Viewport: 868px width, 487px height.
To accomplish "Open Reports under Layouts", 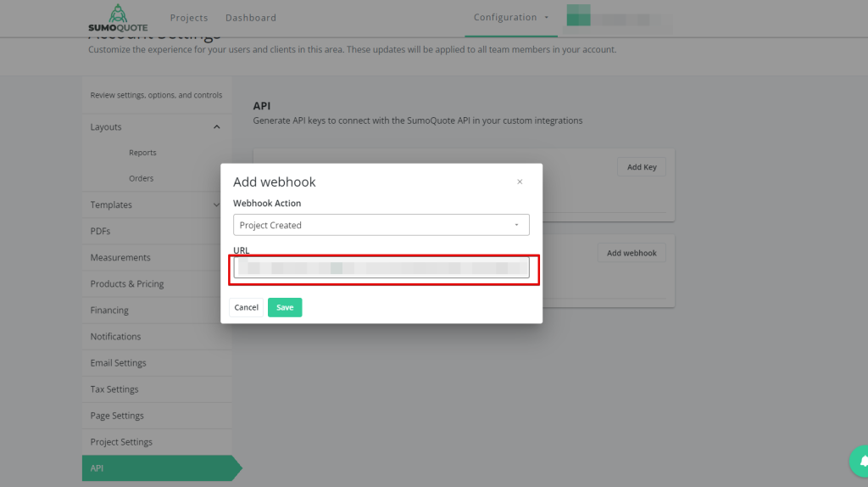I will tap(142, 153).
